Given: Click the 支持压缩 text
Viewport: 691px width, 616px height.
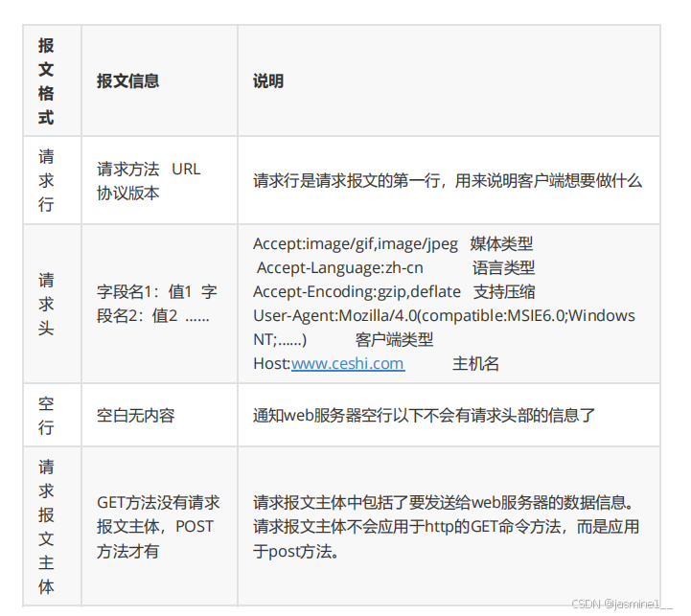Looking at the screenshot, I should click(504, 291).
